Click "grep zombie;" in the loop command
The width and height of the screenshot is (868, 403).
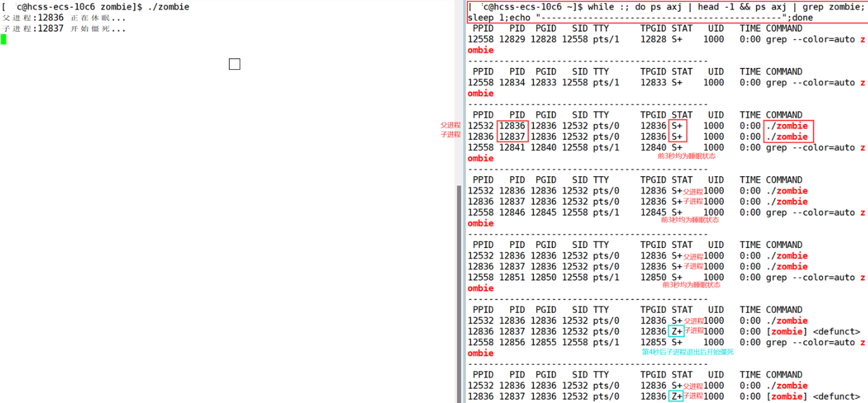point(834,7)
